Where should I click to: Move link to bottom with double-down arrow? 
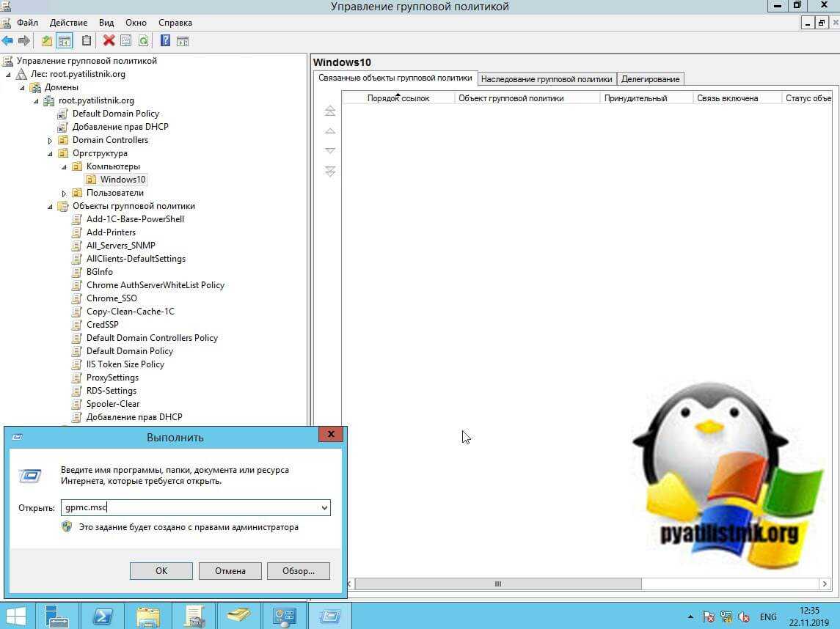[330, 172]
